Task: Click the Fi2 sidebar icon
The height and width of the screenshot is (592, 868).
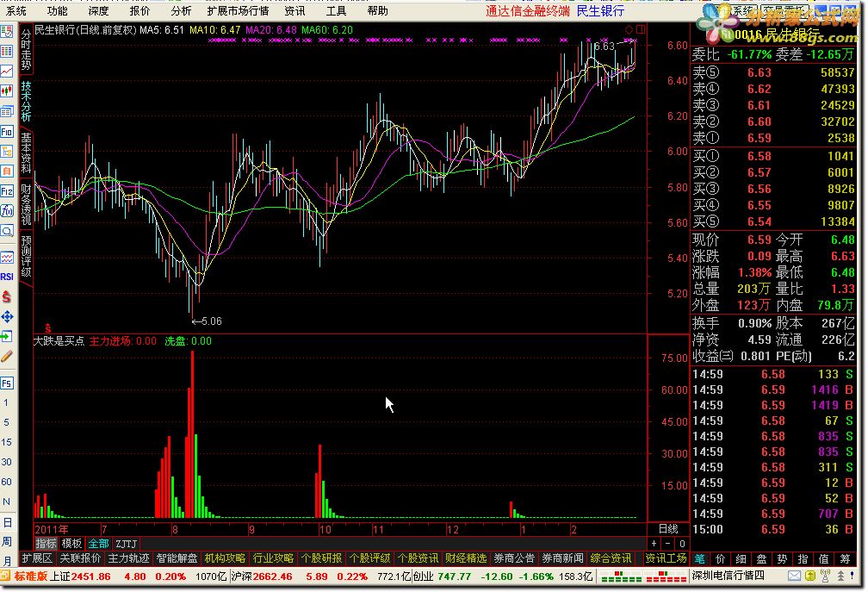Action: point(7,191)
